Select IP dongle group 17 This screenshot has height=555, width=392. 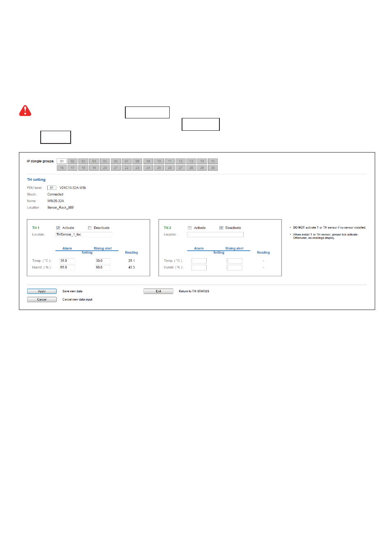(x=73, y=168)
